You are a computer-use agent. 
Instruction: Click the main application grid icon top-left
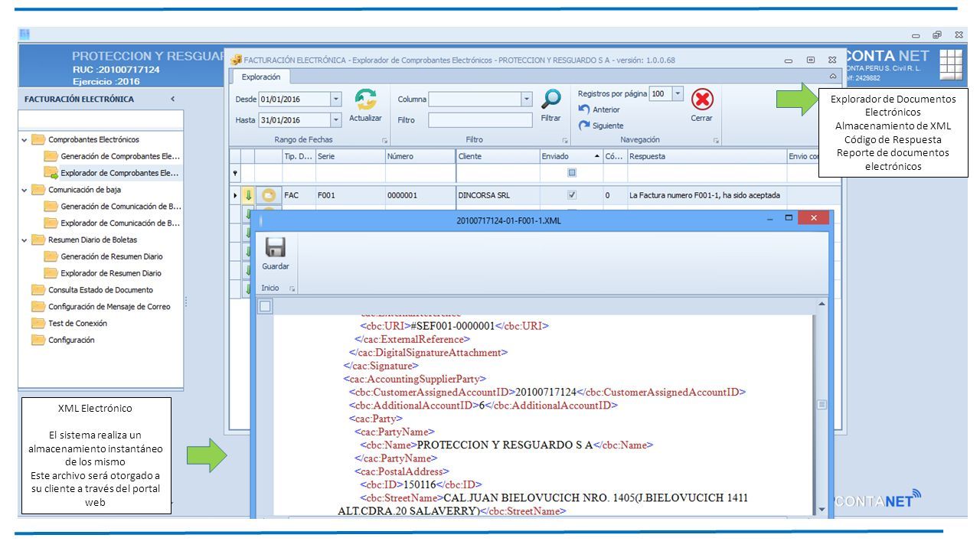click(24, 34)
